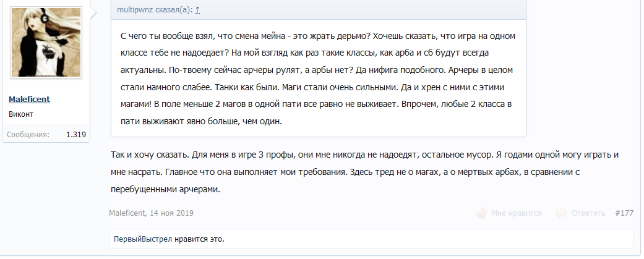Open post permalink #177
644x259 pixels.
click(x=624, y=213)
